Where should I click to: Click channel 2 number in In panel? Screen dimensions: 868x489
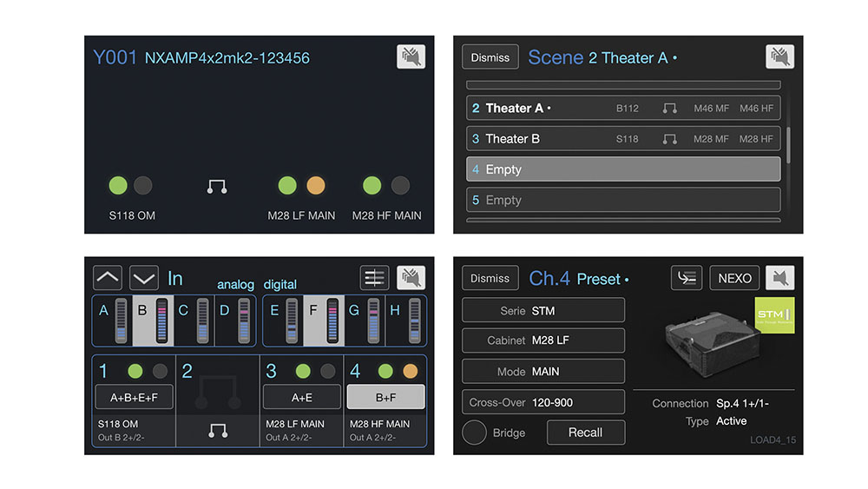click(x=187, y=371)
